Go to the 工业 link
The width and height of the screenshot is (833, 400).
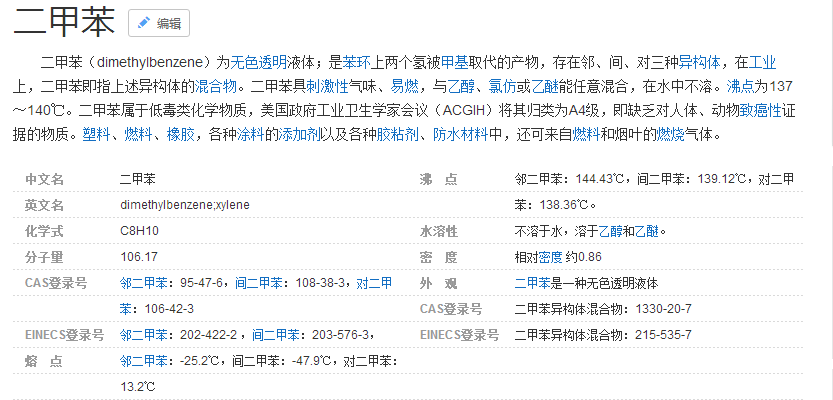point(763,62)
